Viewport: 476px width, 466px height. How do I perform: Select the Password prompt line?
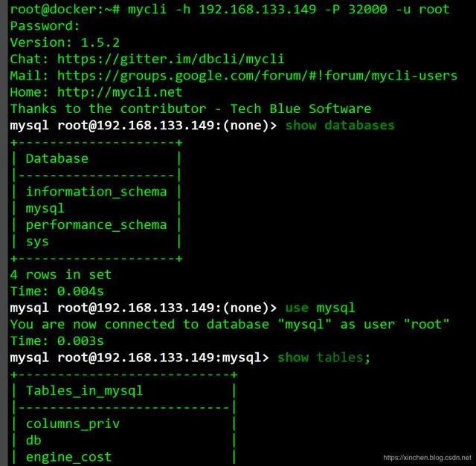point(45,26)
